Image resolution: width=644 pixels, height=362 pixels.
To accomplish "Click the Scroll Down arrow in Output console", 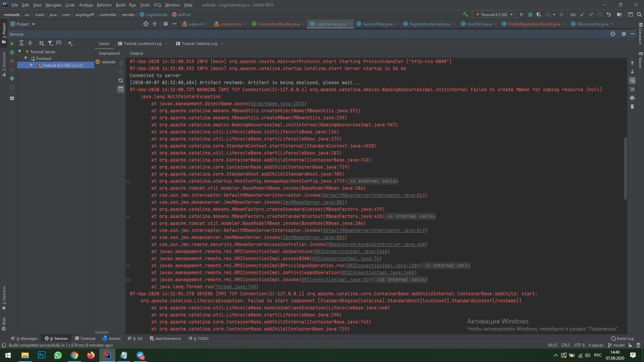I will click(x=632, y=71).
